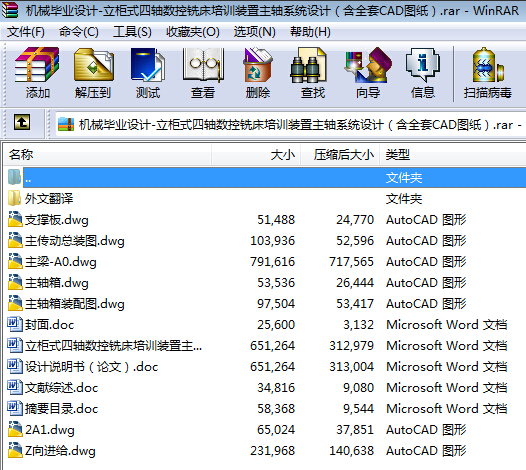Viewport: 526px width, 470px height.
Task: Open the 命令(C) menu
Action: tap(79, 32)
